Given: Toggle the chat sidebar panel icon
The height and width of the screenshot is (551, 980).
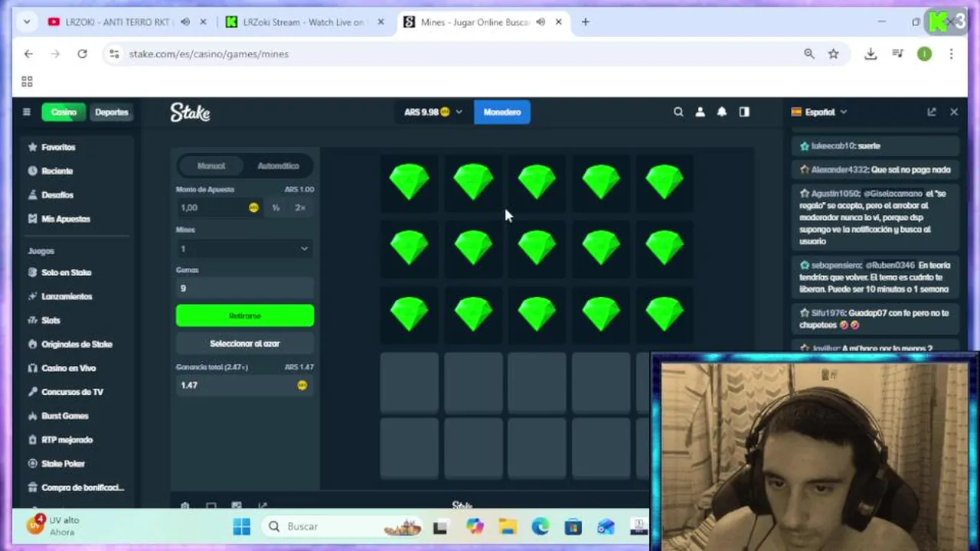Looking at the screenshot, I should pyautogui.click(x=744, y=112).
